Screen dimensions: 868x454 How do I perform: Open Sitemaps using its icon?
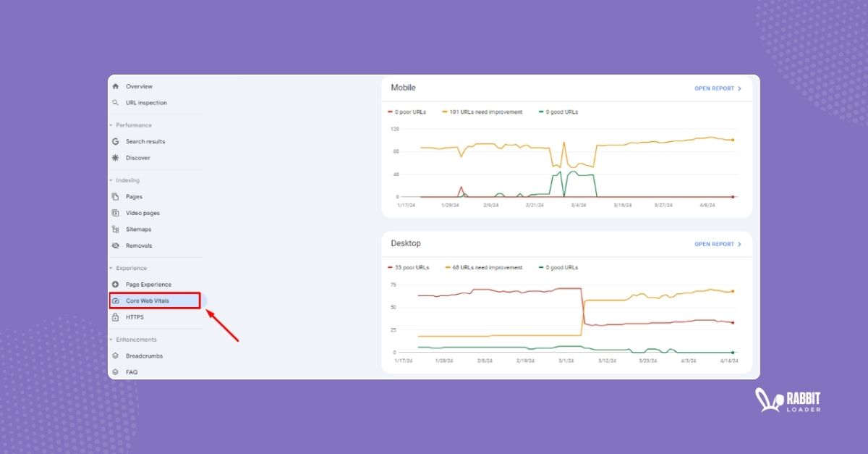click(116, 229)
